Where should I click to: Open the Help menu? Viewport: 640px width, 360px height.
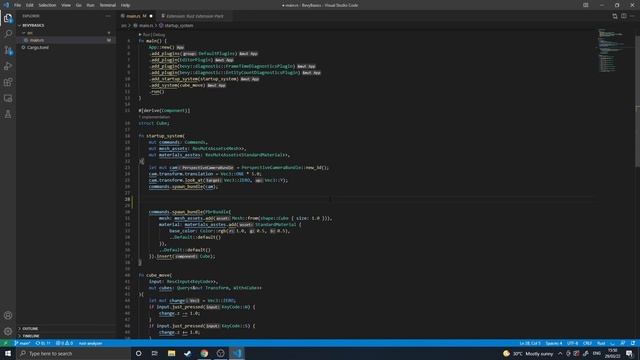[x=125, y=5]
